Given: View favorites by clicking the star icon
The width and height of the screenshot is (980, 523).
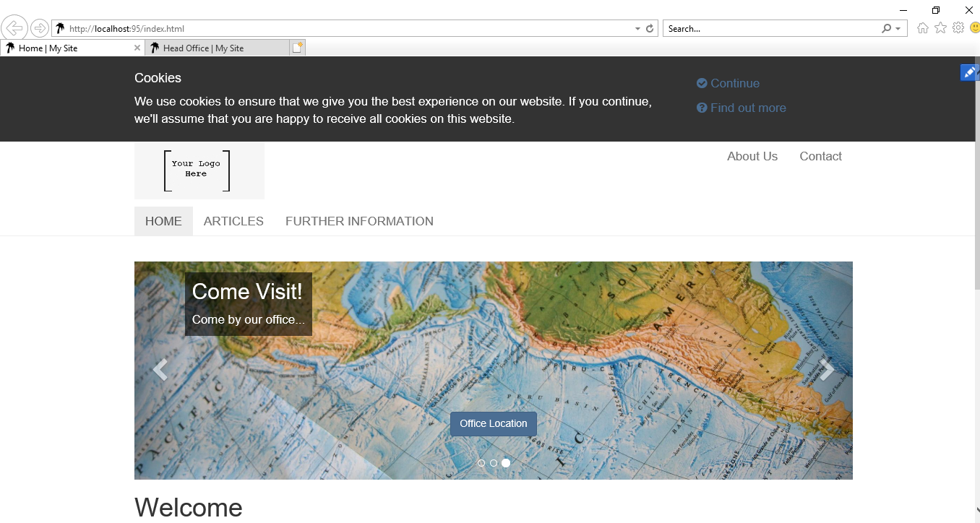Looking at the screenshot, I should coord(940,28).
